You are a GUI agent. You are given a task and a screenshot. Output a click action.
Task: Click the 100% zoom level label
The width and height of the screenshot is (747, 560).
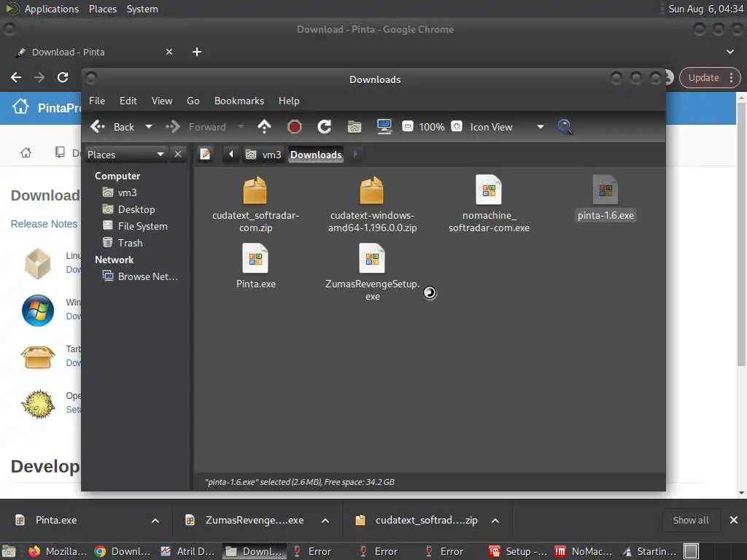coord(432,127)
